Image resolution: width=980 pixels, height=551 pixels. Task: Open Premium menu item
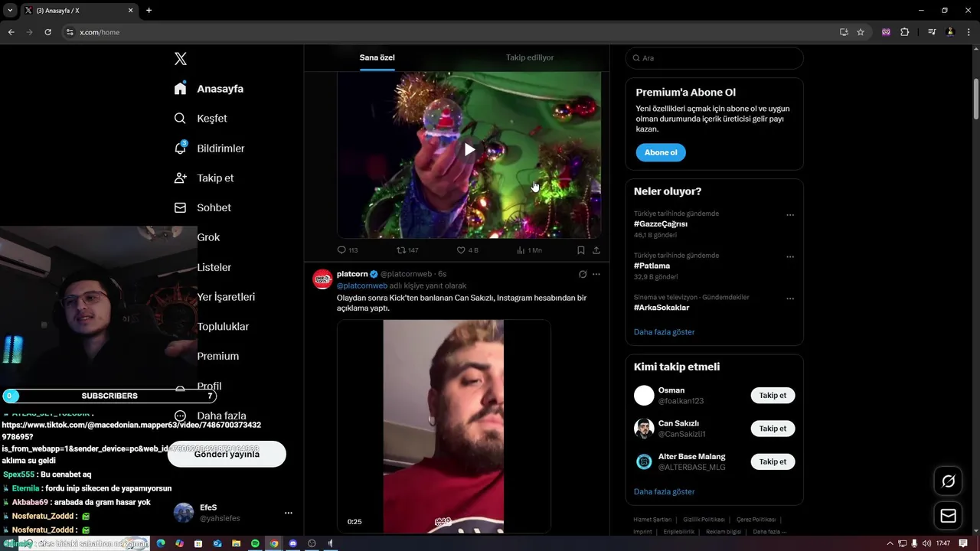(x=218, y=357)
